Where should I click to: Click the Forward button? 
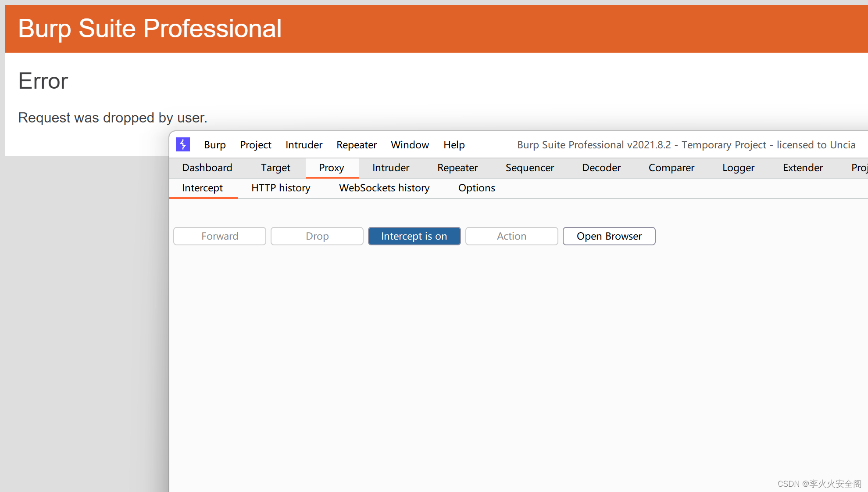click(x=220, y=236)
